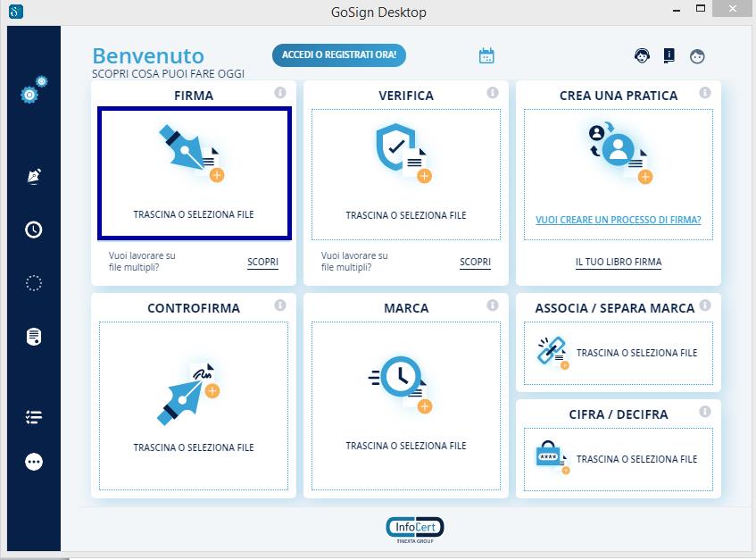Click SCOPRI link under FIRMA
Viewport: 756px width, 560px height.
(262, 262)
